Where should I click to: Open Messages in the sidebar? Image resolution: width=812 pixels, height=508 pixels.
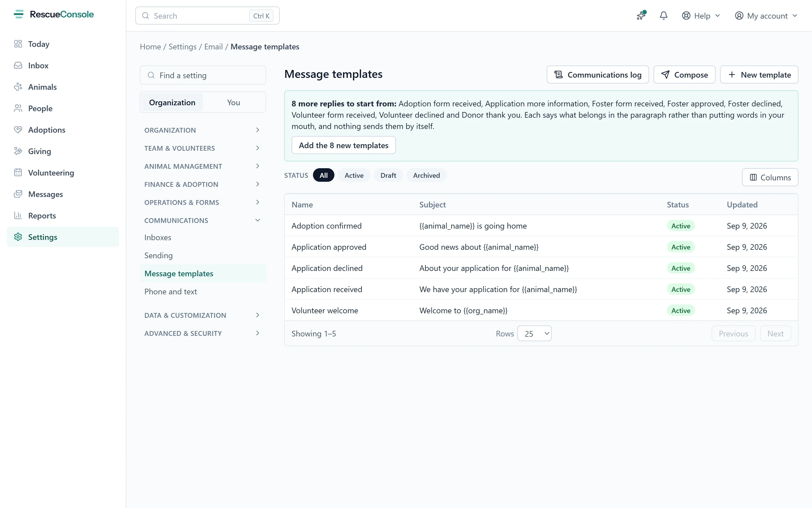coord(63,194)
